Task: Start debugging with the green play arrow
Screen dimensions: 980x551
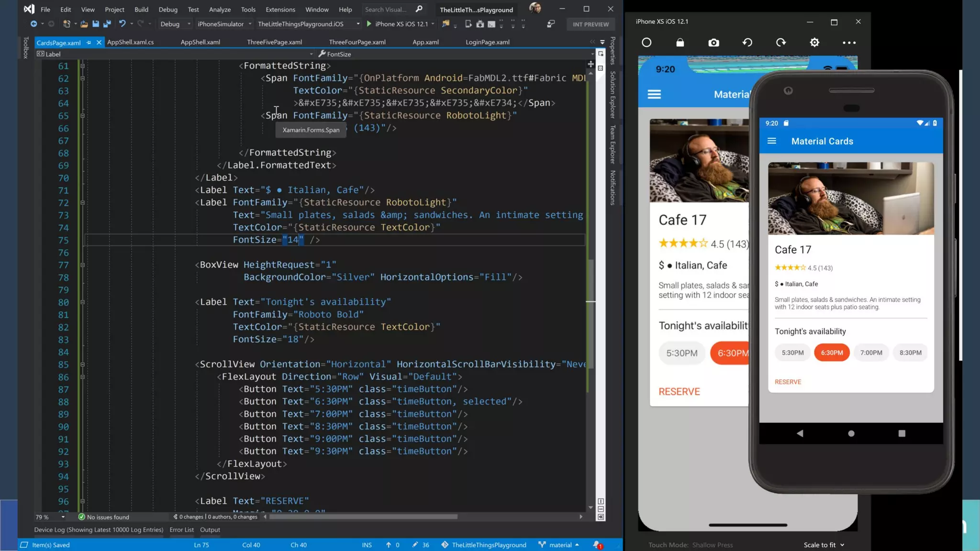Action: click(369, 24)
